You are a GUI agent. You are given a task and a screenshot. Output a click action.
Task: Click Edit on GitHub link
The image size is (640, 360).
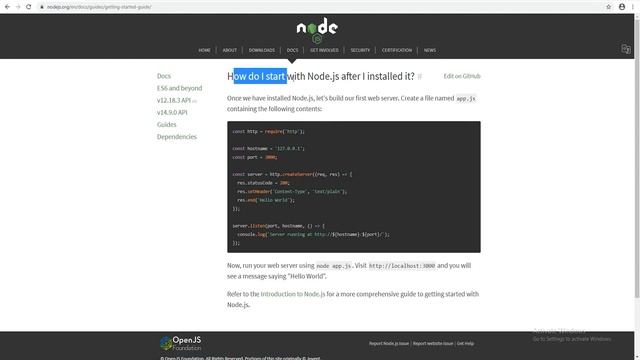click(462, 76)
